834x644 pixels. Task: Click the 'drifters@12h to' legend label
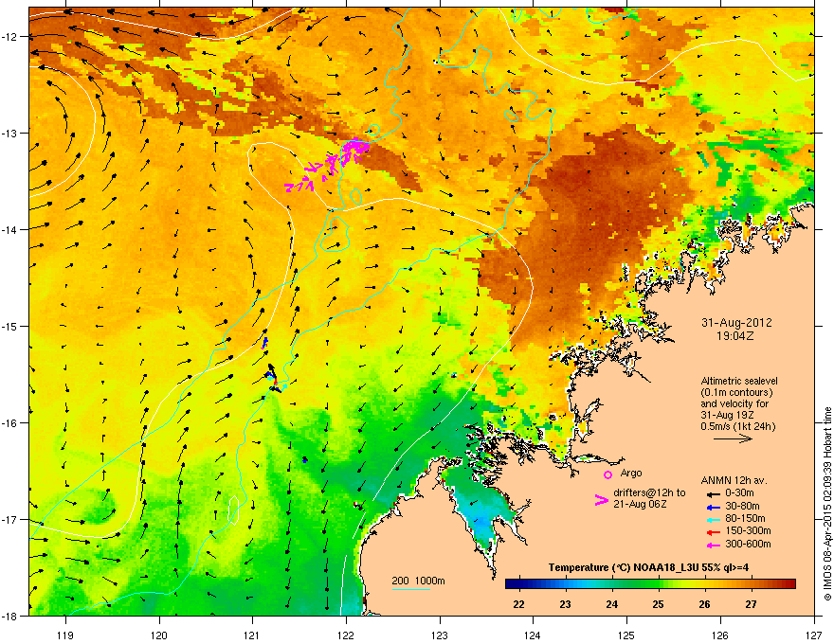pyautogui.click(x=649, y=493)
